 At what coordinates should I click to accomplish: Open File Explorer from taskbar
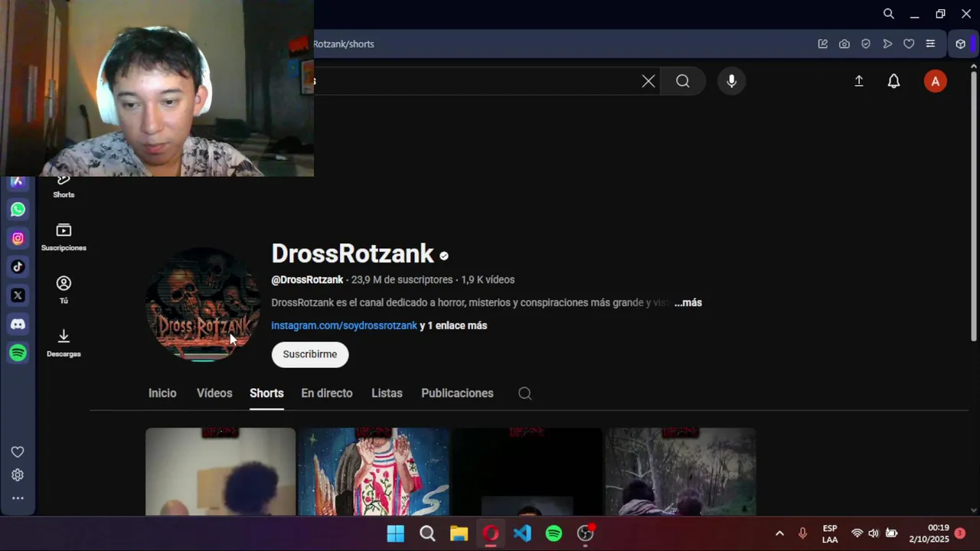(459, 533)
